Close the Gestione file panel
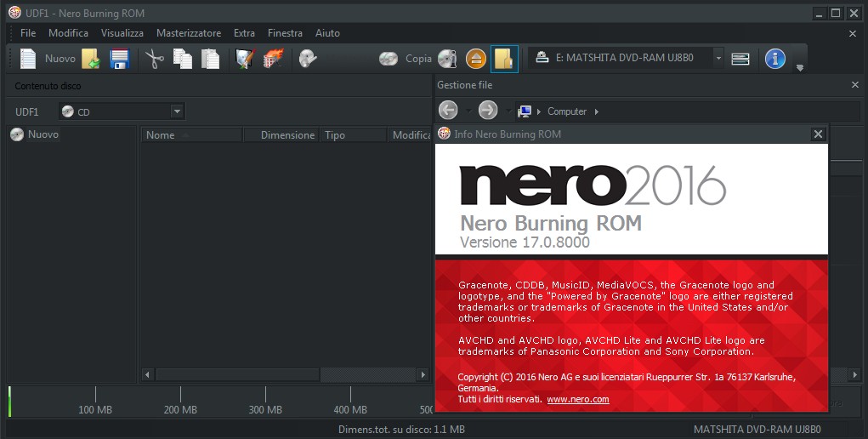The image size is (868, 439). coord(855,85)
